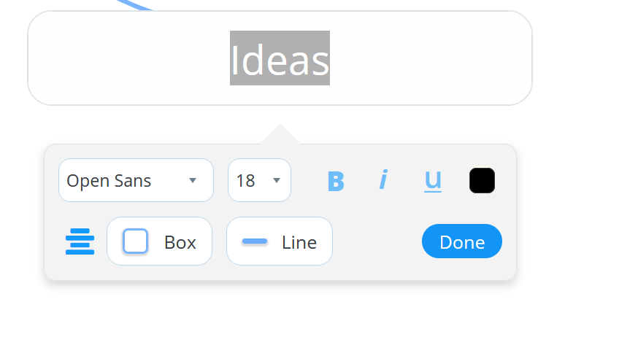Open the Open Sans font family dropdown
Screen dimensions: 638x364
pyautogui.click(x=136, y=180)
